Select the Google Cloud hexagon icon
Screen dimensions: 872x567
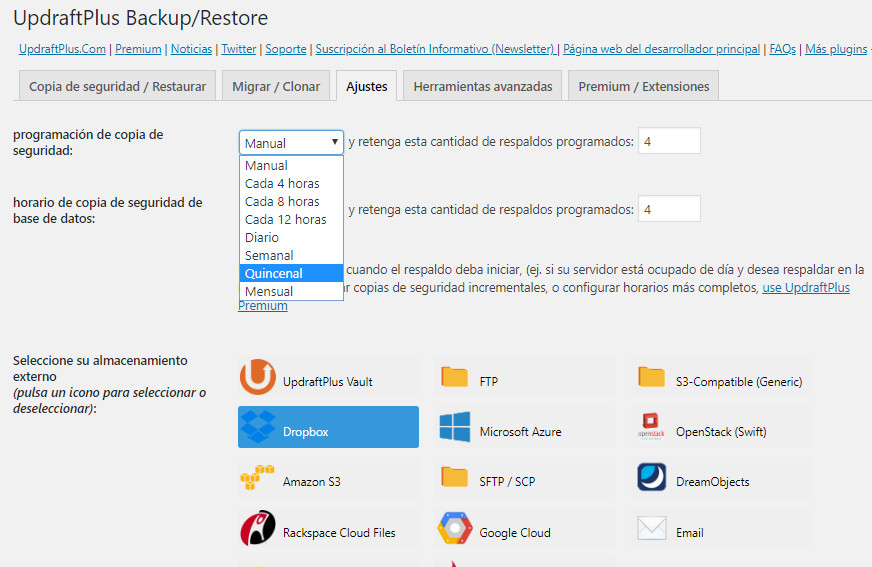[x=454, y=528]
